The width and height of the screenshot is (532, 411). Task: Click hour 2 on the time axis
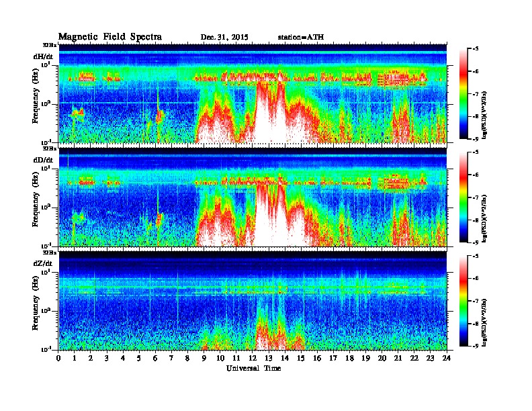click(91, 358)
